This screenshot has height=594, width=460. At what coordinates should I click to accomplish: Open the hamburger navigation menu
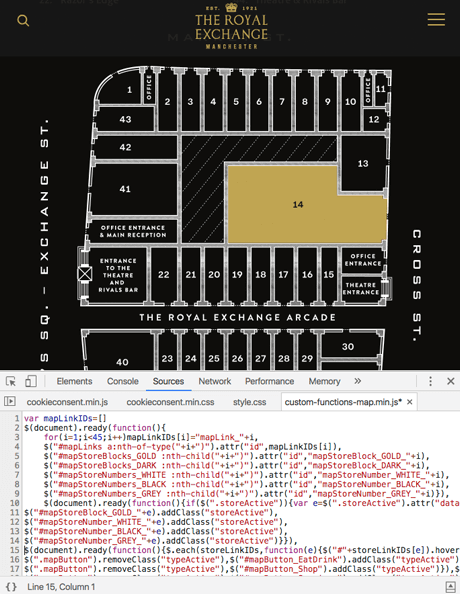(x=436, y=20)
